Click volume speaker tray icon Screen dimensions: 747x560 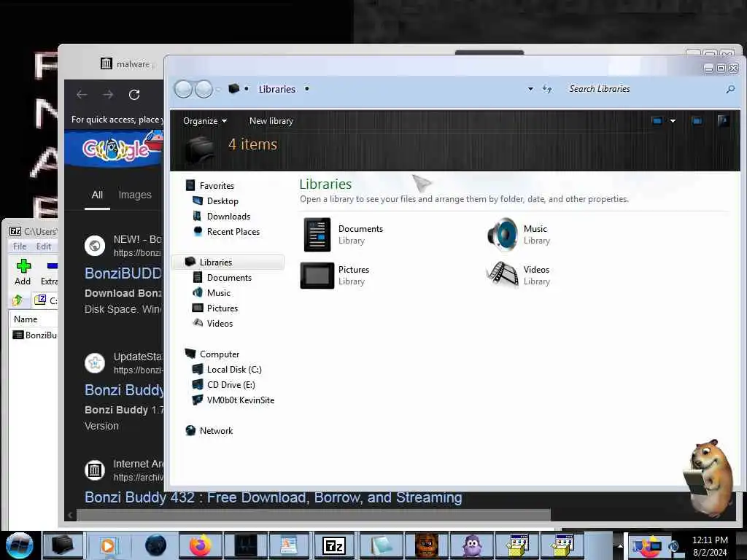pyautogui.click(x=673, y=546)
